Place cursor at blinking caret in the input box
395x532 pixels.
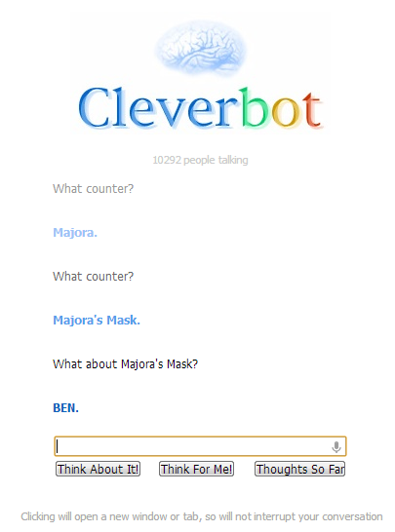click(58, 446)
